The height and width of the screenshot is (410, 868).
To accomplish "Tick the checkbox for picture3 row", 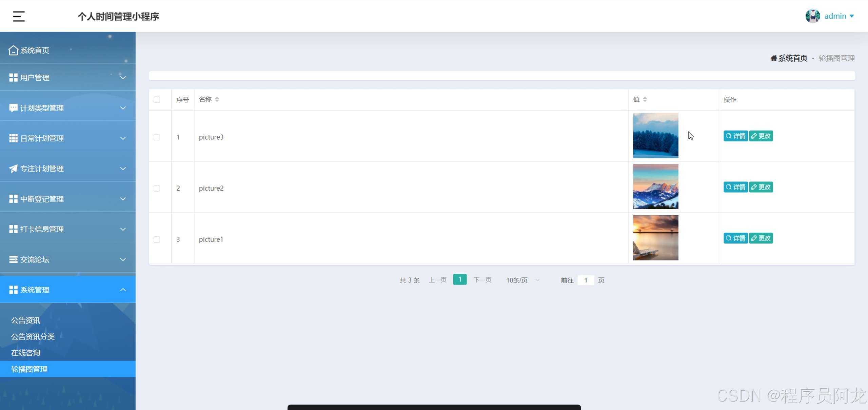I will coord(157,137).
